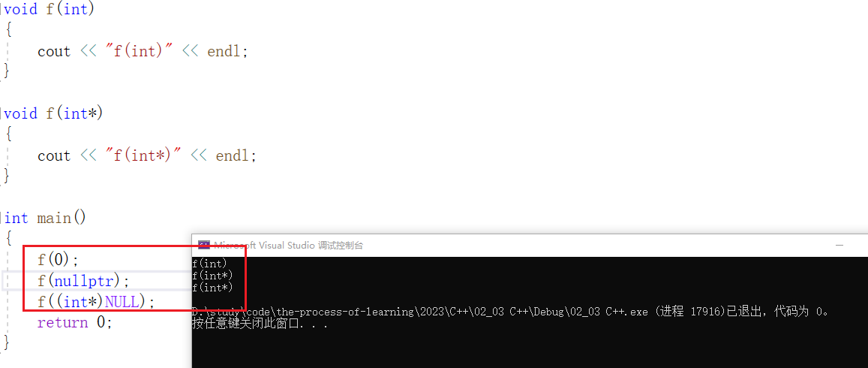This screenshot has width=868, height=368.
Task: Click the return 0; statement
Action: (x=75, y=322)
